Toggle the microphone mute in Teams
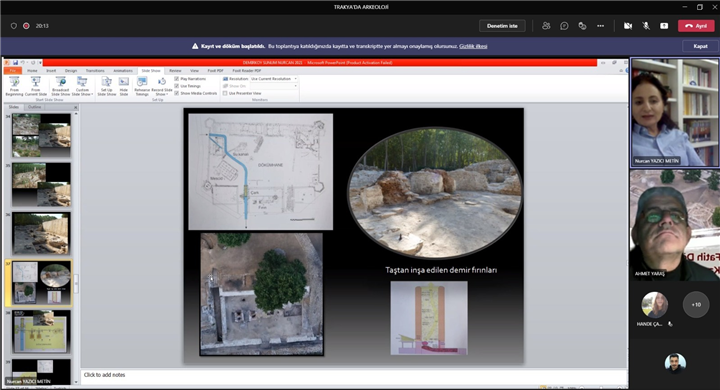The image size is (720, 390). pos(646,26)
